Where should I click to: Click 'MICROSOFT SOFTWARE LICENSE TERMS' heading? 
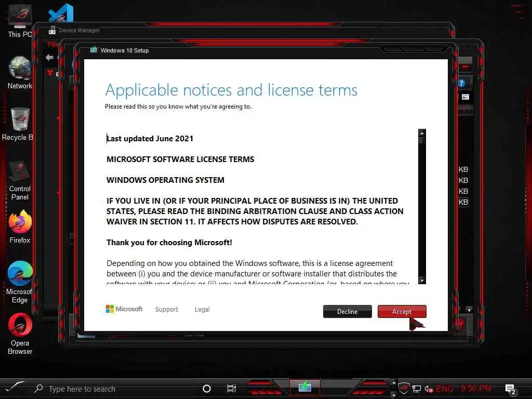(x=180, y=159)
